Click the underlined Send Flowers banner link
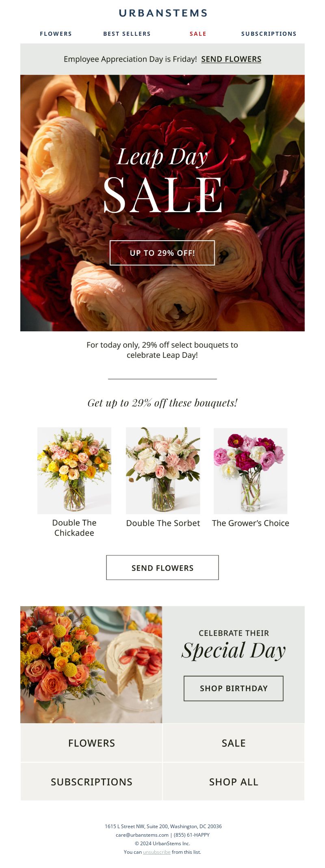 231,59
